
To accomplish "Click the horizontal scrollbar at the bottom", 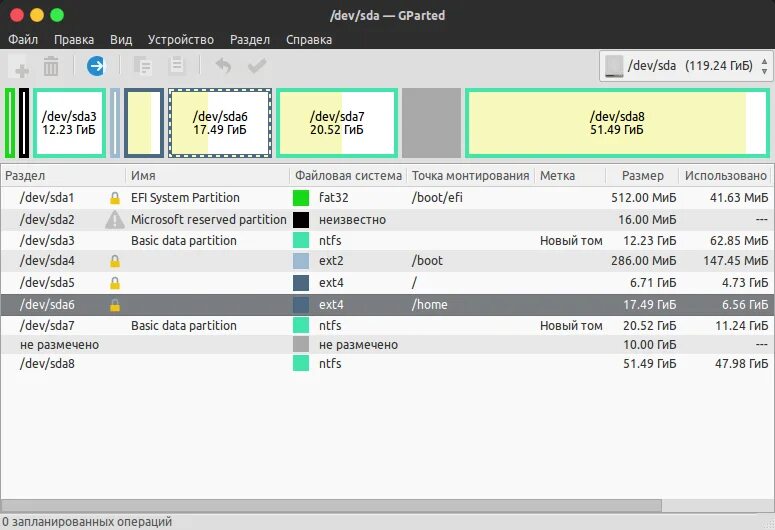I will [331, 505].
